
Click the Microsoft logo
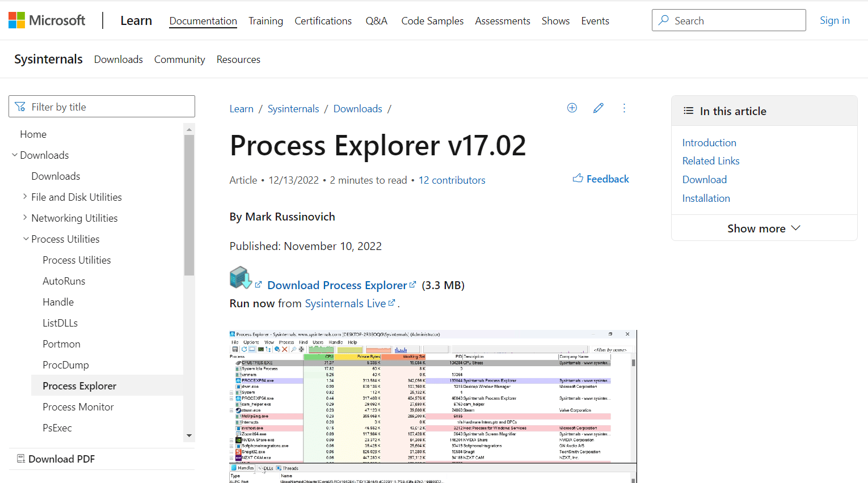pos(47,20)
